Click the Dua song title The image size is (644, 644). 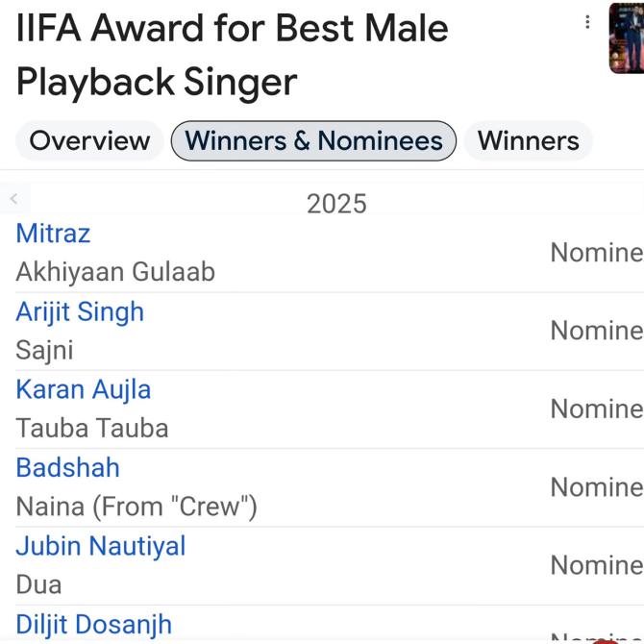click(x=38, y=584)
